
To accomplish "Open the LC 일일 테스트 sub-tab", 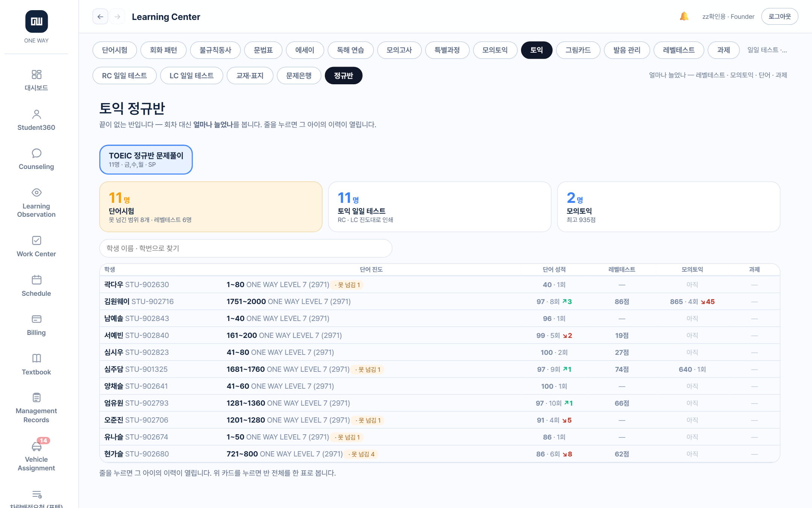I will (x=192, y=76).
